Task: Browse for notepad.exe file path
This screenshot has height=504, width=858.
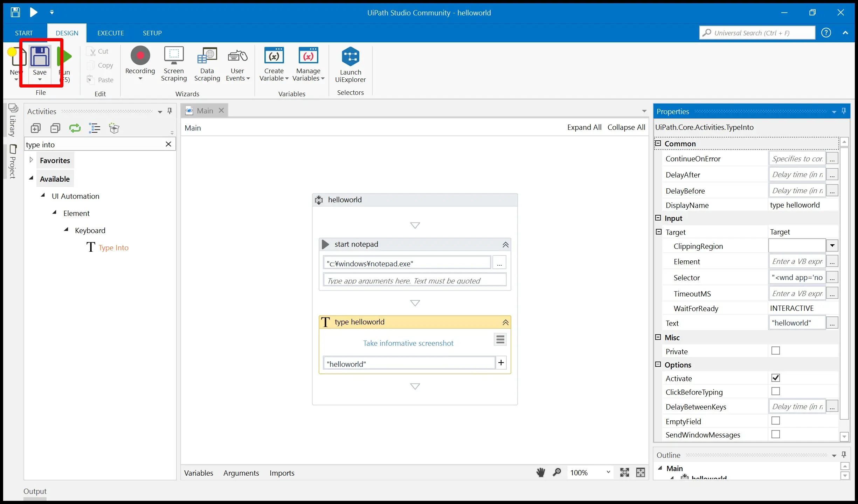Action: pos(499,263)
